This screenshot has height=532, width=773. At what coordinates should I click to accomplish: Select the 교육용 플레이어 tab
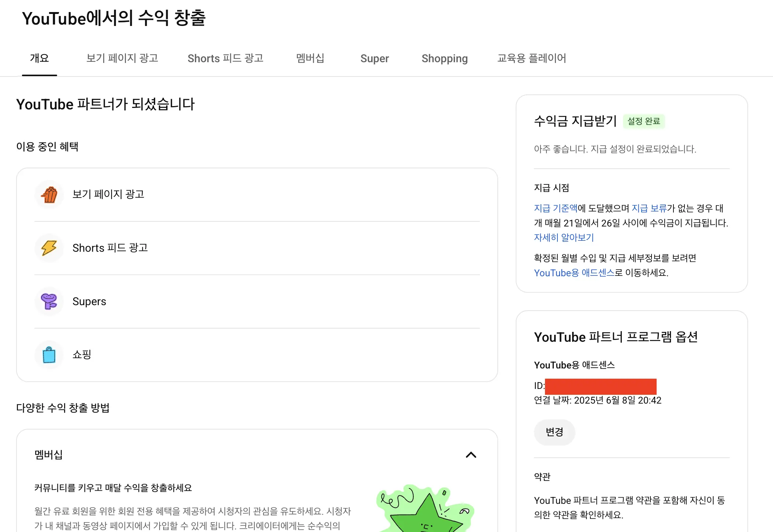pos(532,59)
